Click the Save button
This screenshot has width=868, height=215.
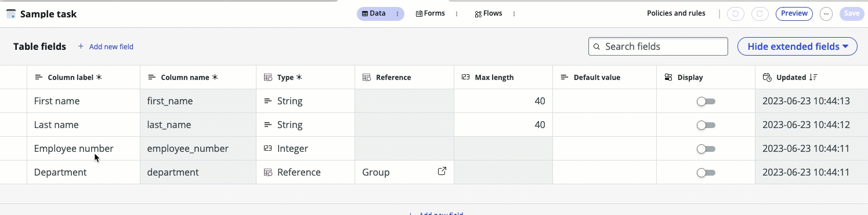pyautogui.click(x=852, y=14)
